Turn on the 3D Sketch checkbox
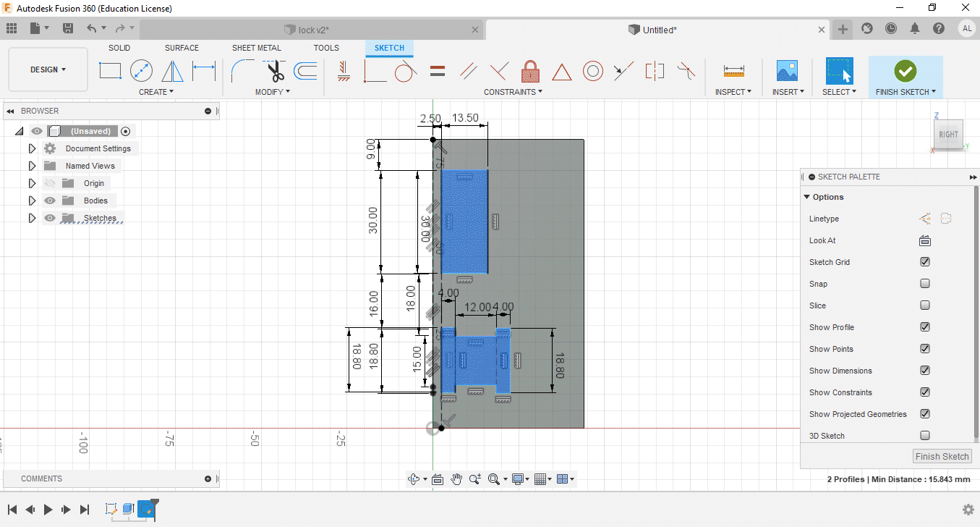 [x=924, y=436]
